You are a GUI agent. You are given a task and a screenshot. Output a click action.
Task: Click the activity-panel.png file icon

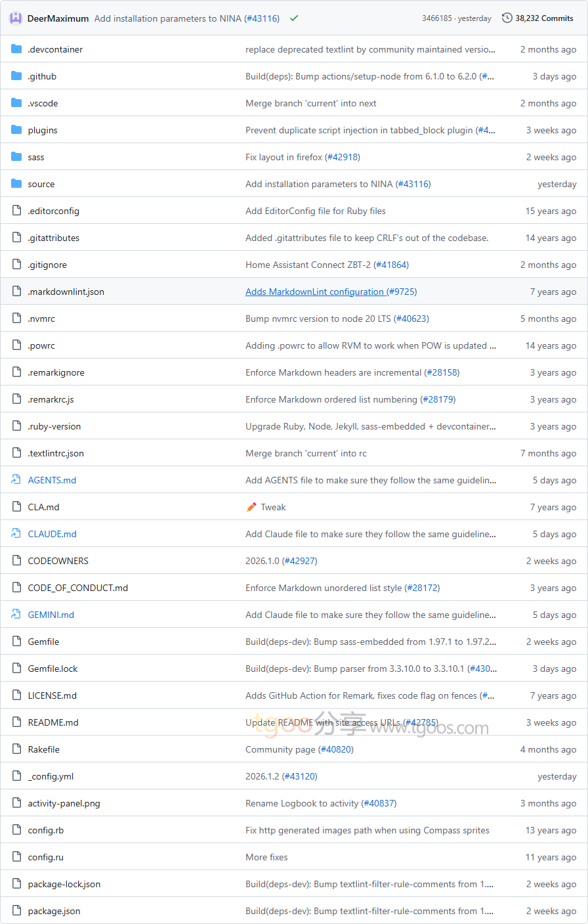[x=16, y=803]
